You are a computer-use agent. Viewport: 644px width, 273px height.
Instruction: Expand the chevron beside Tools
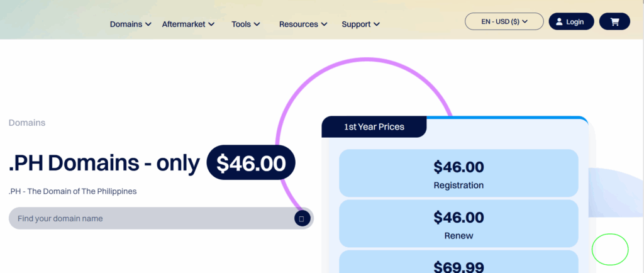pyautogui.click(x=257, y=25)
